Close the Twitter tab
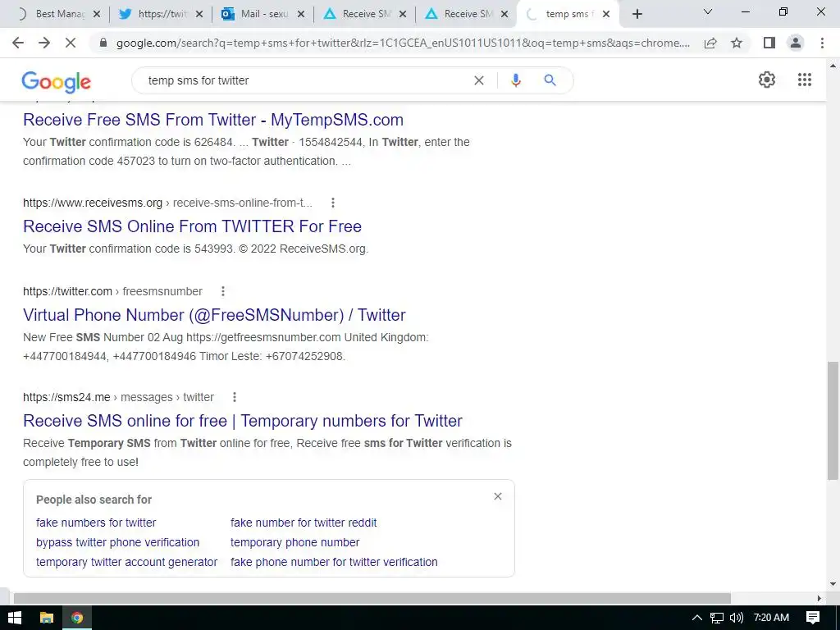840x630 pixels. click(199, 14)
